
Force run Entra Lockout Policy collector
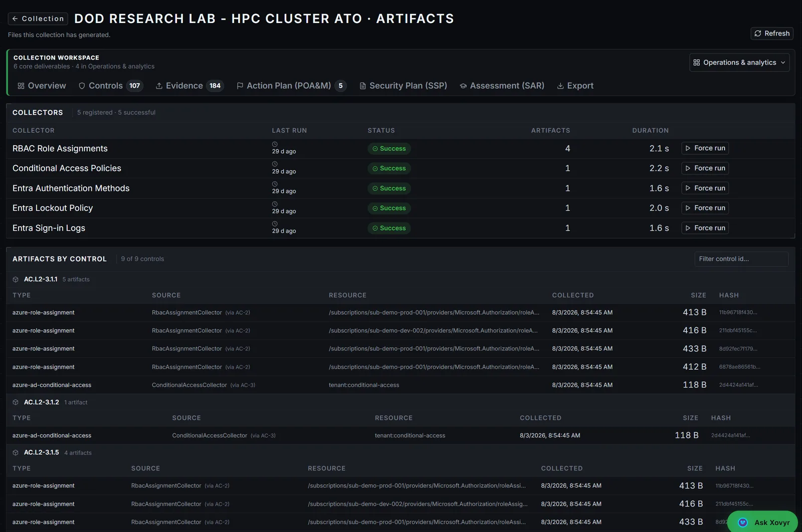click(x=705, y=208)
